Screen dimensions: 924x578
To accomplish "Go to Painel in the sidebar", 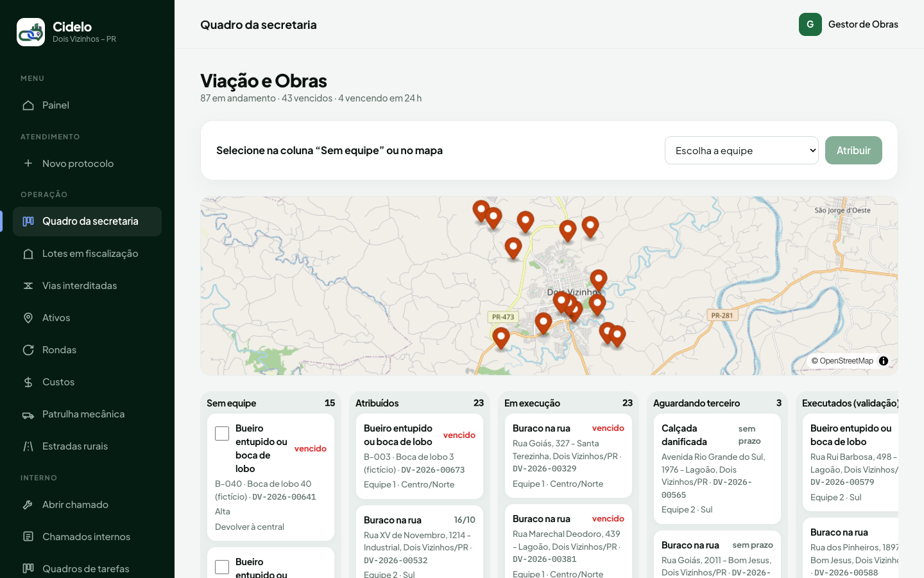I will (87, 105).
